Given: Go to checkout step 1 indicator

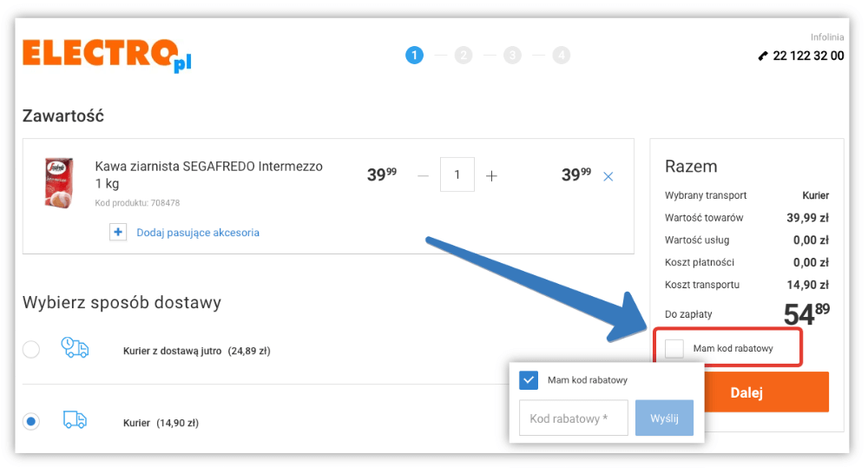Looking at the screenshot, I should point(414,56).
